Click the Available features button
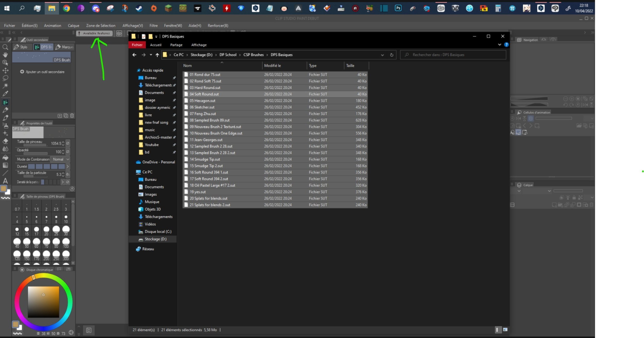644x338 pixels. tap(94, 33)
